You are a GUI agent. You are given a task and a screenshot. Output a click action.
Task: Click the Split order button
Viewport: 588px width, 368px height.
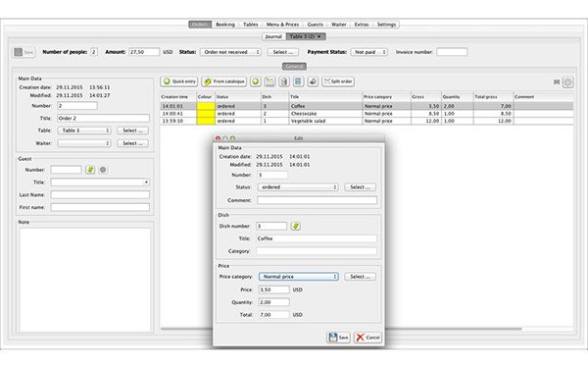pyautogui.click(x=338, y=81)
